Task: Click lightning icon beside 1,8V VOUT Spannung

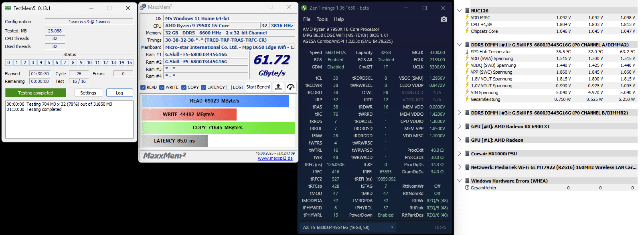Action: click(x=467, y=79)
